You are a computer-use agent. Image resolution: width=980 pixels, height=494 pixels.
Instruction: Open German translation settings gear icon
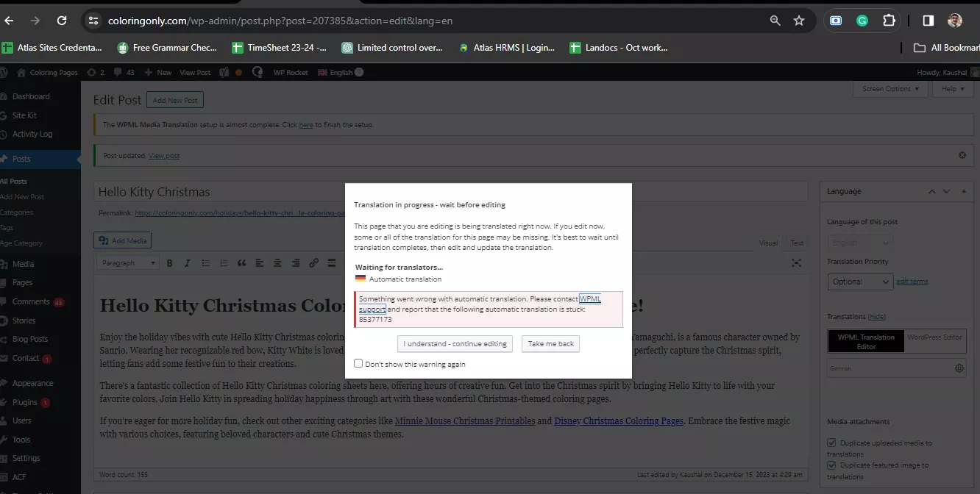tap(959, 368)
